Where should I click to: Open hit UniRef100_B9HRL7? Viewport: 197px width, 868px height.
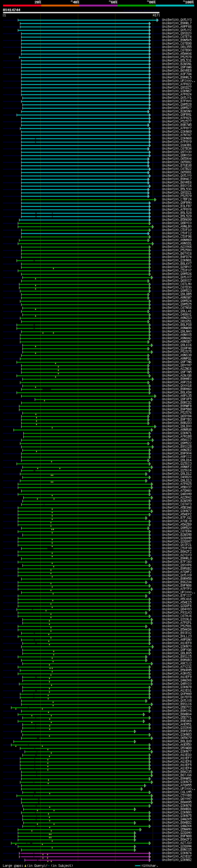pyautogui.click(x=176, y=24)
